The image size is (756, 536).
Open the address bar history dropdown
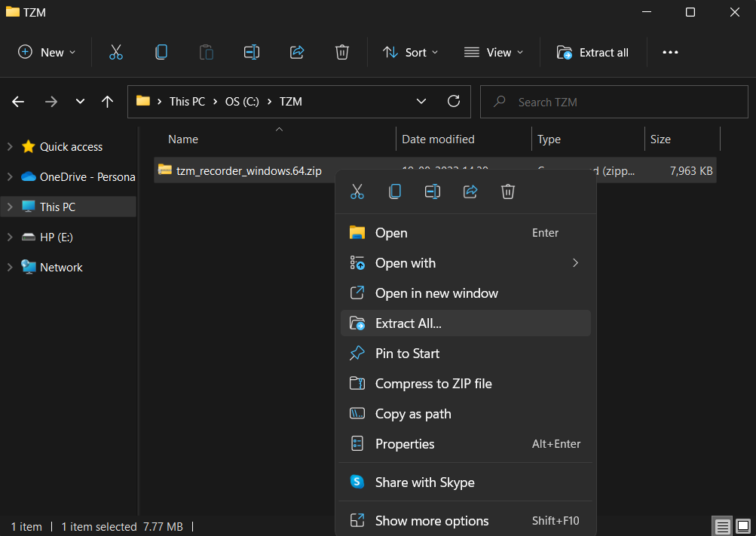click(421, 101)
